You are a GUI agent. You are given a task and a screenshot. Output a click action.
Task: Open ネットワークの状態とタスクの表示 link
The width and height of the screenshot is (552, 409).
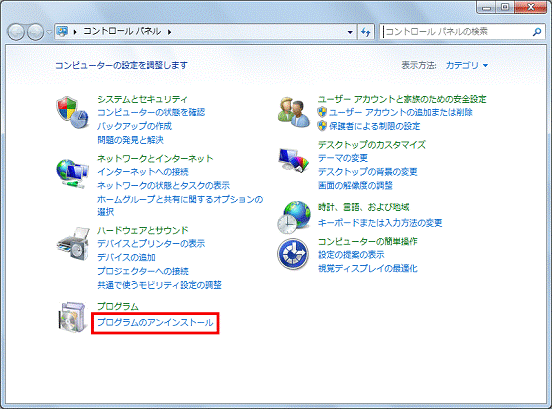coord(163,185)
